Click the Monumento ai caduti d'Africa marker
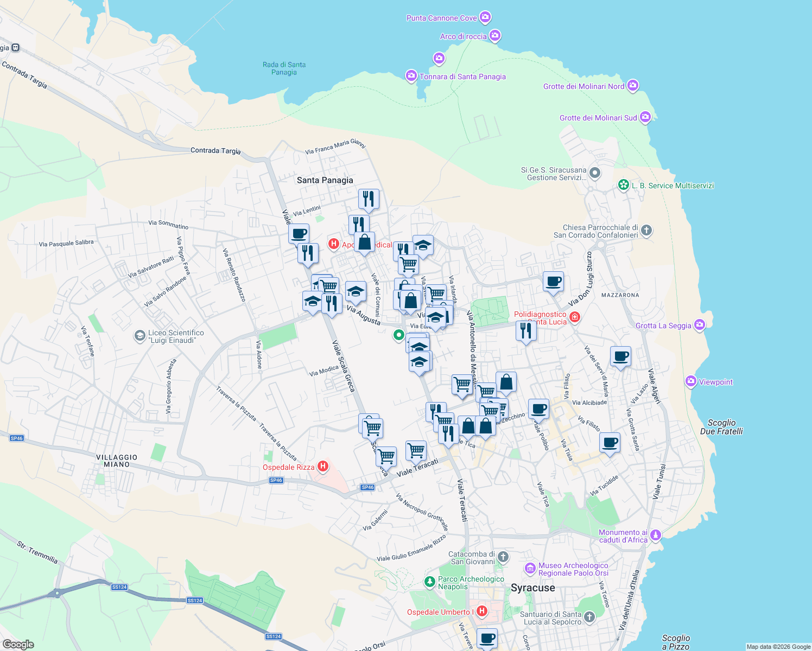This screenshot has height=651, width=812. point(655,534)
